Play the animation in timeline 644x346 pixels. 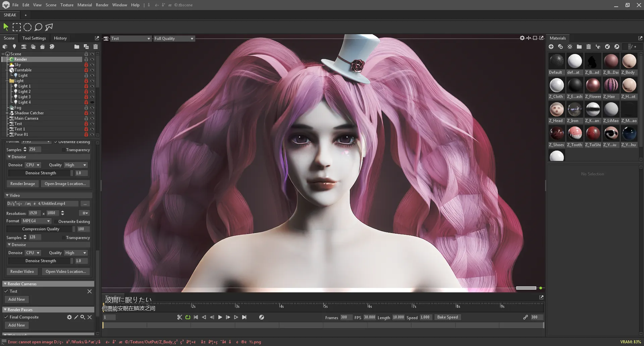220,317
